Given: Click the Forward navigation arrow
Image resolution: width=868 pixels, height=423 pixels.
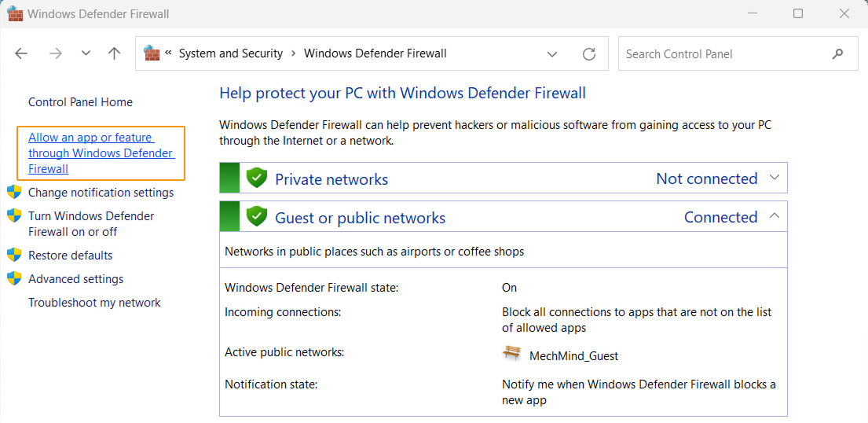Looking at the screenshot, I should 55,53.
